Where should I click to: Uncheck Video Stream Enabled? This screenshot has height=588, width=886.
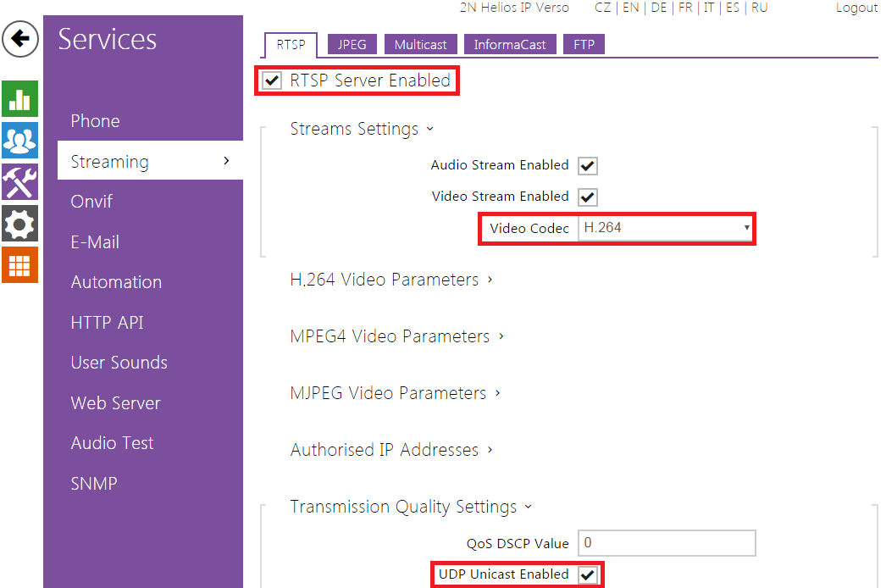pyautogui.click(x=587, y=197)
